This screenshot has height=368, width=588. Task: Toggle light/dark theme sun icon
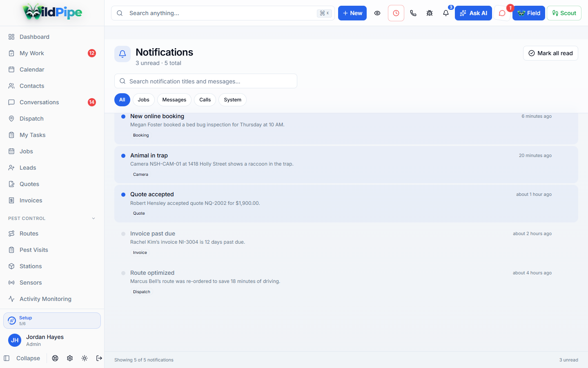pos(85,358)
